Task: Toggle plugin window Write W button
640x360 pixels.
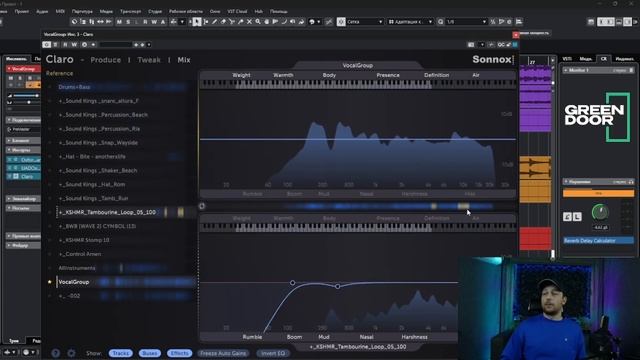Action: click(74, 44)
